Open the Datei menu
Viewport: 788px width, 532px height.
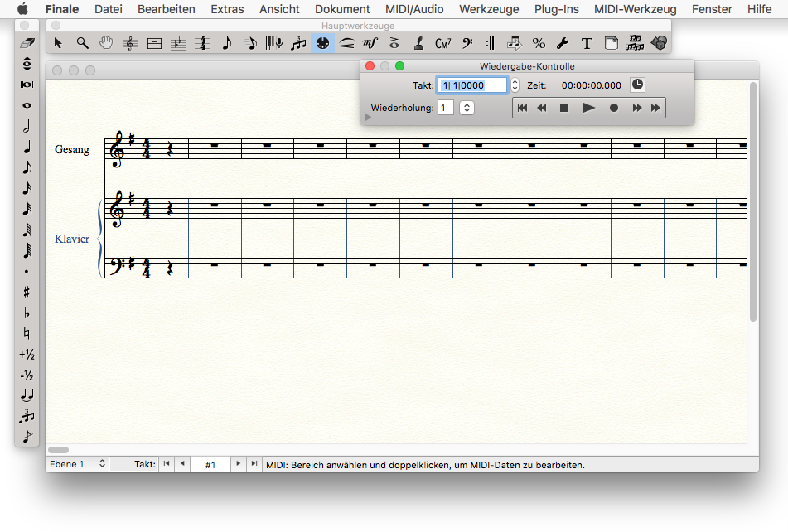(108, 9)
